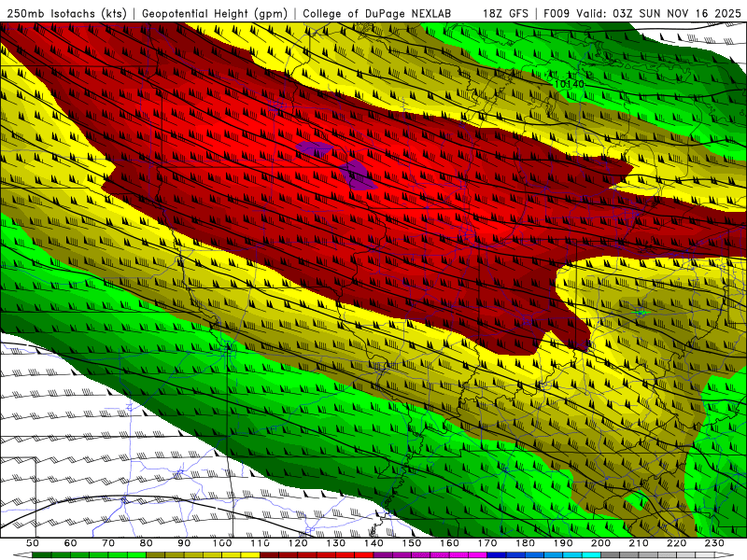Click the 120 value on the color scale
This screenshot has width=747, height=560.
298,543
